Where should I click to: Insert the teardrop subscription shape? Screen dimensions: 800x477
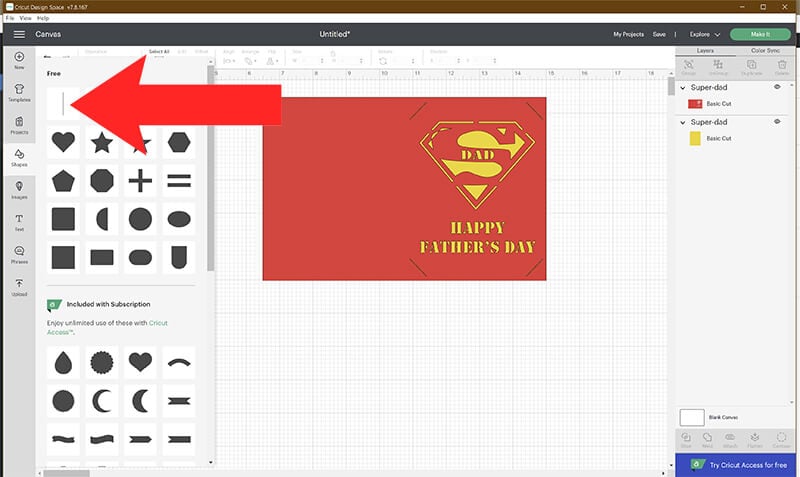point(63,363)
